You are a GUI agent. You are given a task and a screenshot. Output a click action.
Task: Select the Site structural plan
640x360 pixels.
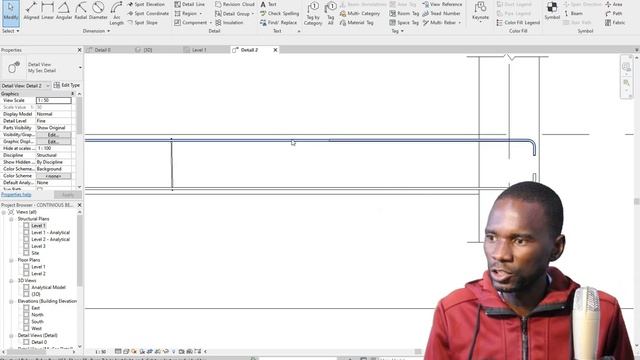coord(35,253)
